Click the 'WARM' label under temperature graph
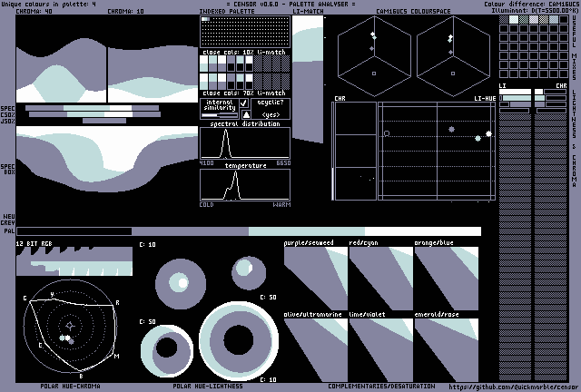Image resolution: width=581 pixels, height=392 pixels. 281,204
